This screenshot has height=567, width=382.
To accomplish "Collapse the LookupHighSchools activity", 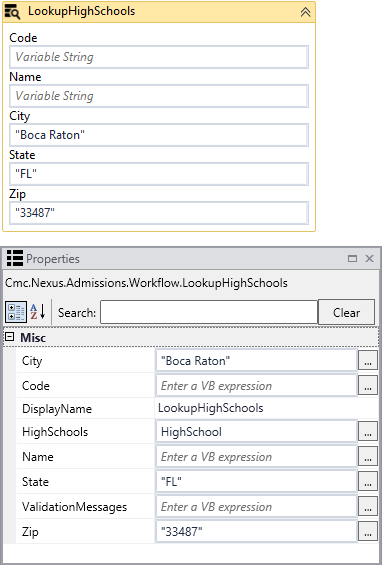I will [x=305, y=12].
